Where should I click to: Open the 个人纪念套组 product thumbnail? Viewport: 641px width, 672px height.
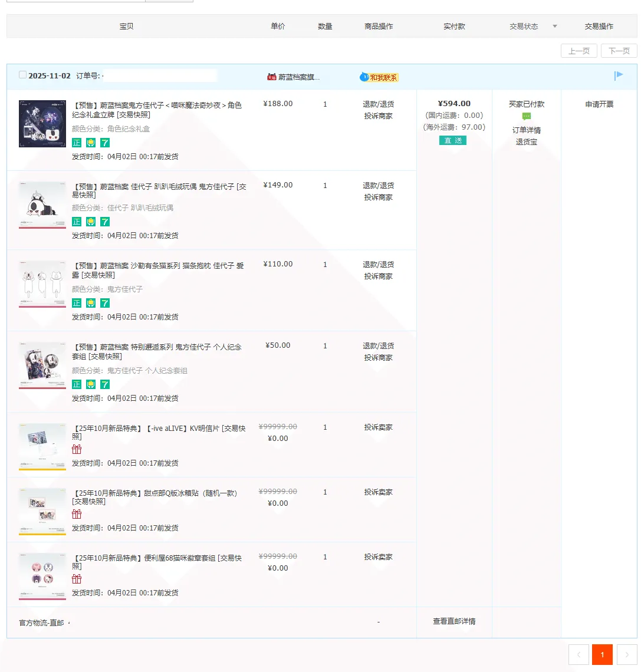point(42,365)
